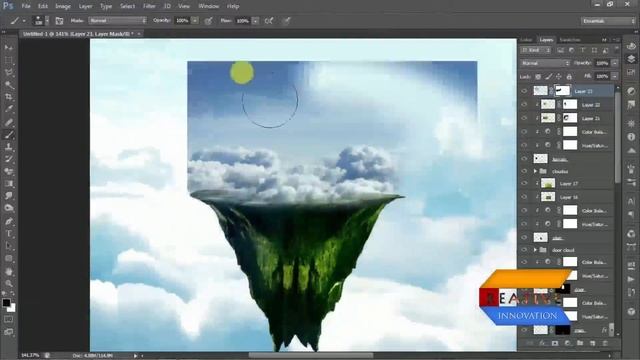Toggle visibility of Layer 17
Image resolution: width=640 pixels, height=360 pixels.
tap(524, 184)
